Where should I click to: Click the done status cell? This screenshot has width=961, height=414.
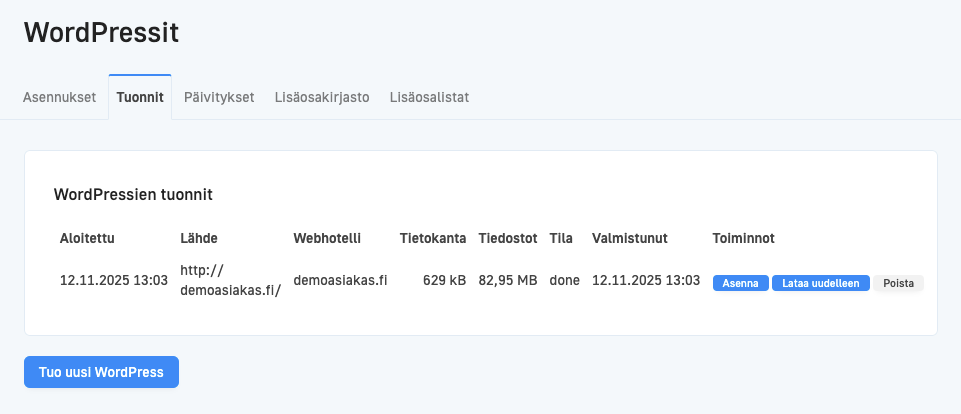click(x=564, y=281)
